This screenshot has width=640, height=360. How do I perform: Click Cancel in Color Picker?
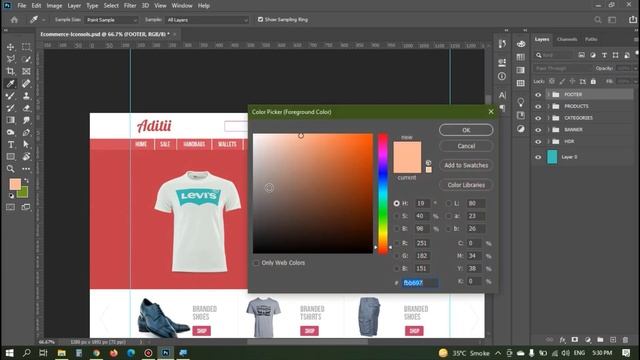tap(466, 146)
